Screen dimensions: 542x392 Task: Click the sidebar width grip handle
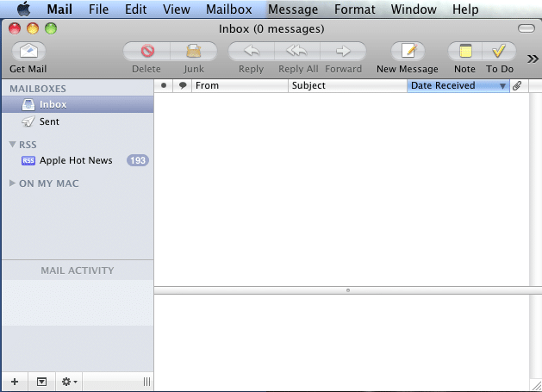(x=146, y=382)
